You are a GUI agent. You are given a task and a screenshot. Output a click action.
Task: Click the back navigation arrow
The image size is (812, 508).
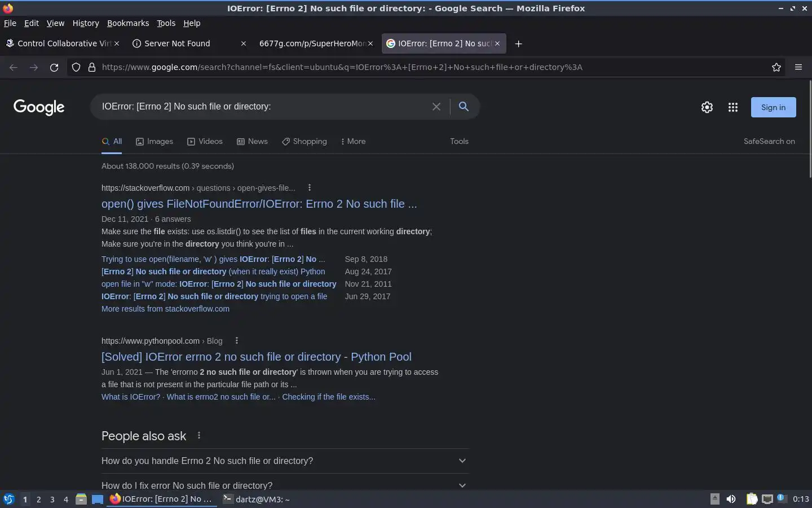(x=14, y=67)
